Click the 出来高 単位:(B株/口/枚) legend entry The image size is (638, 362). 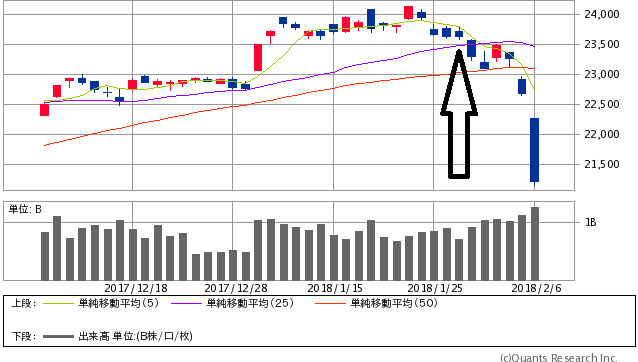135,336
